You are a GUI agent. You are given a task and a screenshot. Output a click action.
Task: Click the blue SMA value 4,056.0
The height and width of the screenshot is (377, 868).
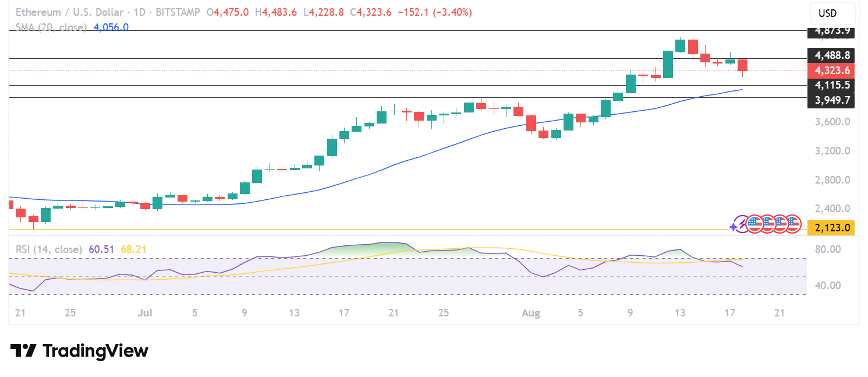(111, 27)
